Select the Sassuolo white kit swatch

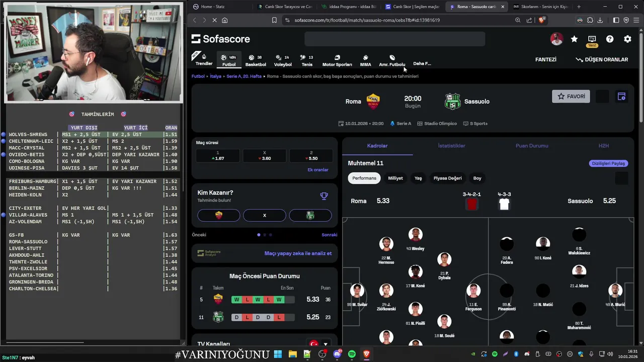click(x=504, y=204)
